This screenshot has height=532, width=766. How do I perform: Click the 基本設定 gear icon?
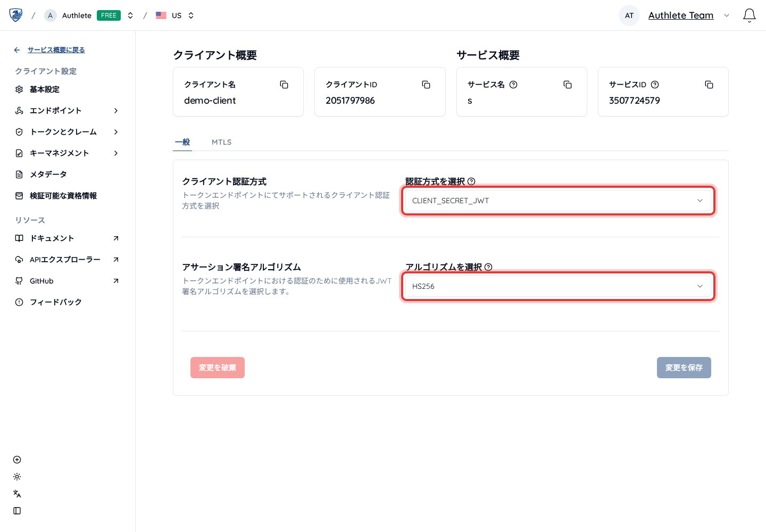pyautogui.click(x=19, y=89)
